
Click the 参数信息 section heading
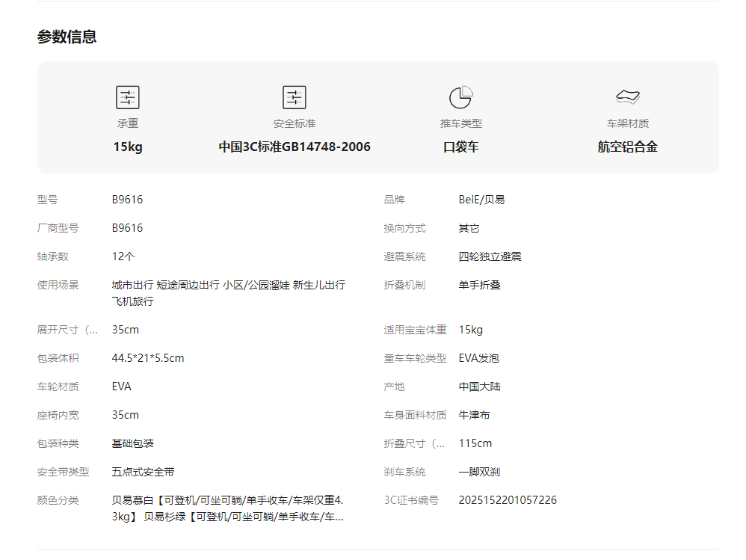67,37
